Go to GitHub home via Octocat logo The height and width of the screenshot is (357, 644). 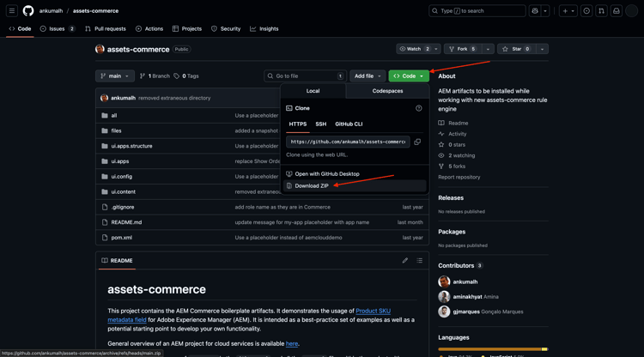[x=28, y=10]
